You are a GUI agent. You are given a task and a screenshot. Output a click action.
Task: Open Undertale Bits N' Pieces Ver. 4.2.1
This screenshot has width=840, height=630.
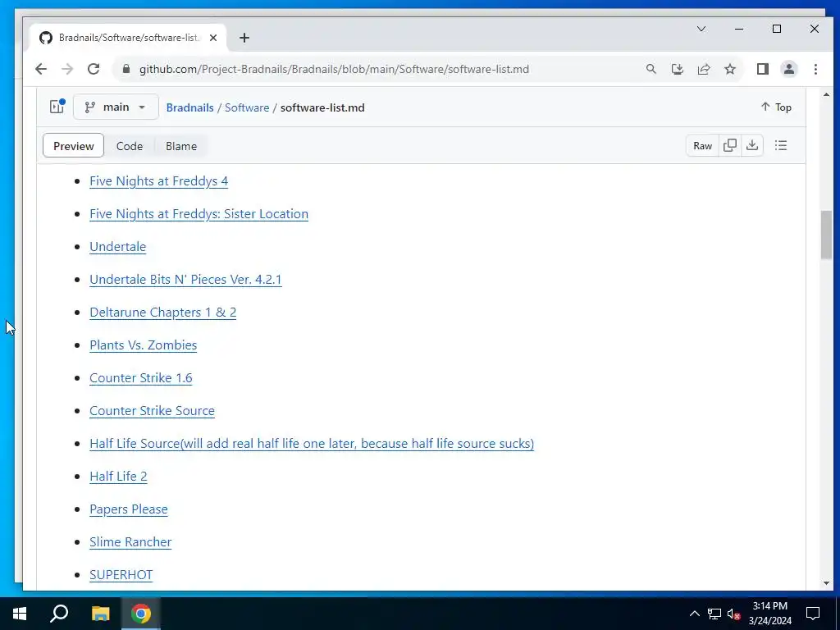[185, 279]
